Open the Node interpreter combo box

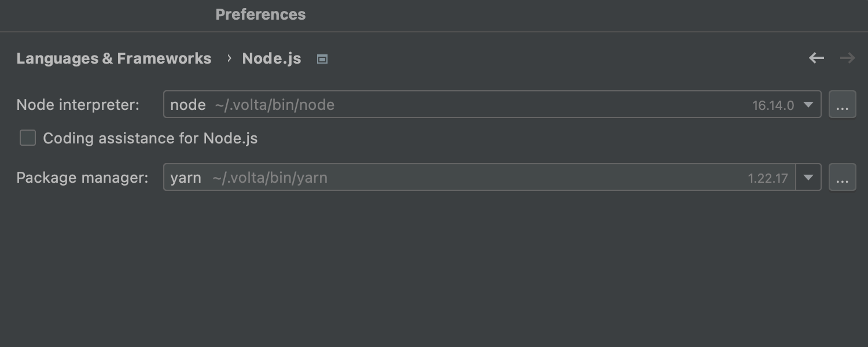pos(463,105)
